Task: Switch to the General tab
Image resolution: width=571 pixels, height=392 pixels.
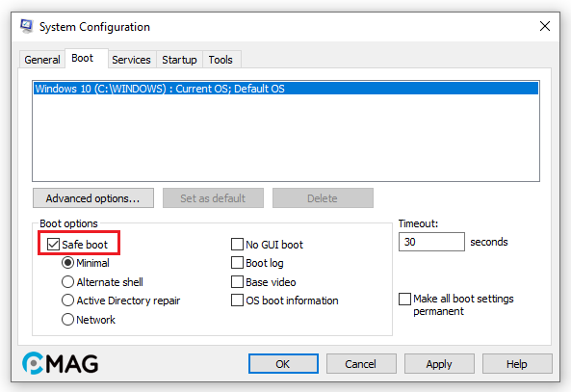Action: tap(42, 60)
